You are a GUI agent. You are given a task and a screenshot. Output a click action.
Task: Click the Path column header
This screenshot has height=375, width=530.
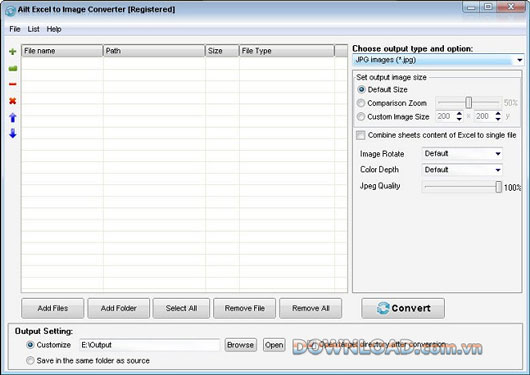(154, 51)
